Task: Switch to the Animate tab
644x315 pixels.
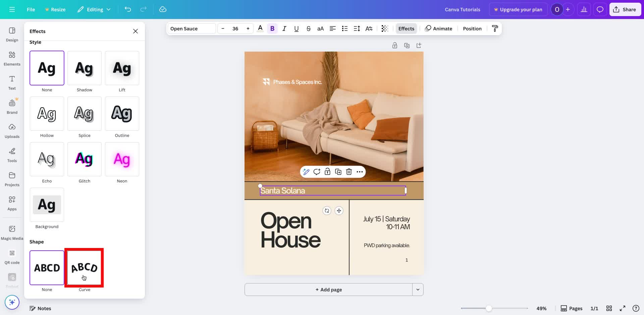Action: point(439,28)
